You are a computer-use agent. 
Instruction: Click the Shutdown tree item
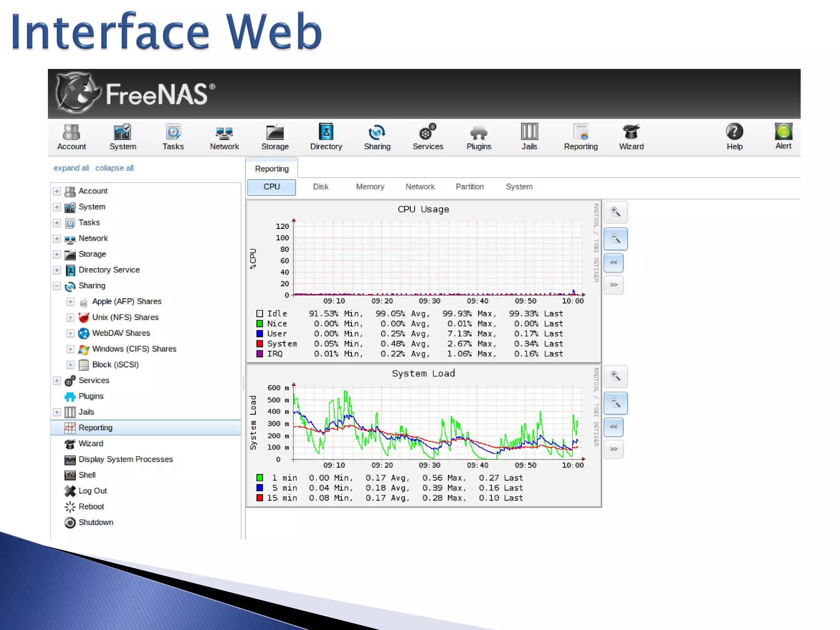[x=96, y=523]
